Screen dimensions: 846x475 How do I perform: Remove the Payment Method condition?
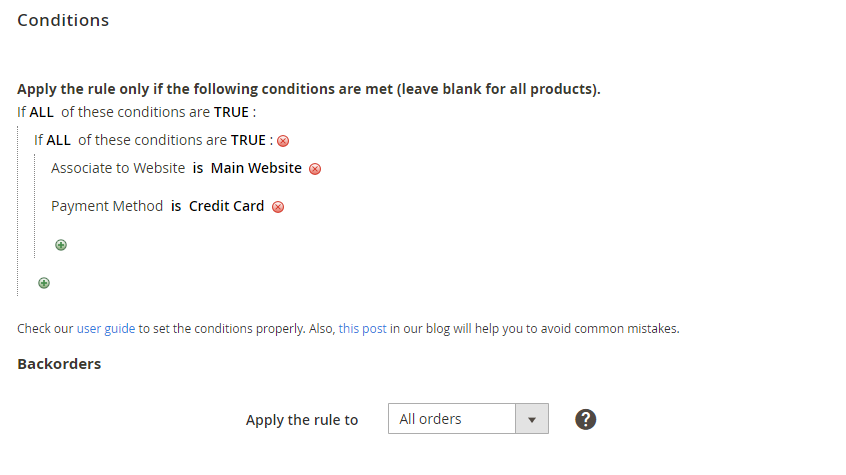(x=278, y=207)
